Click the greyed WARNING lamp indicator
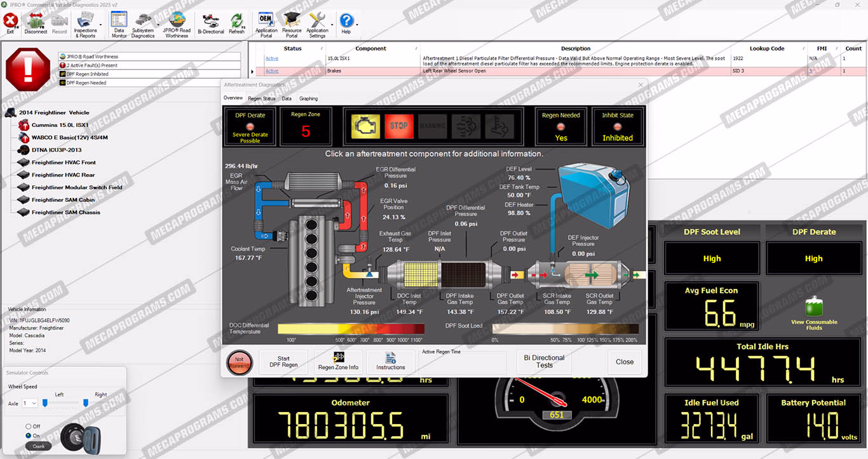Screen dimensions: 868x459 pyautogui.click(x=432, y=126)
